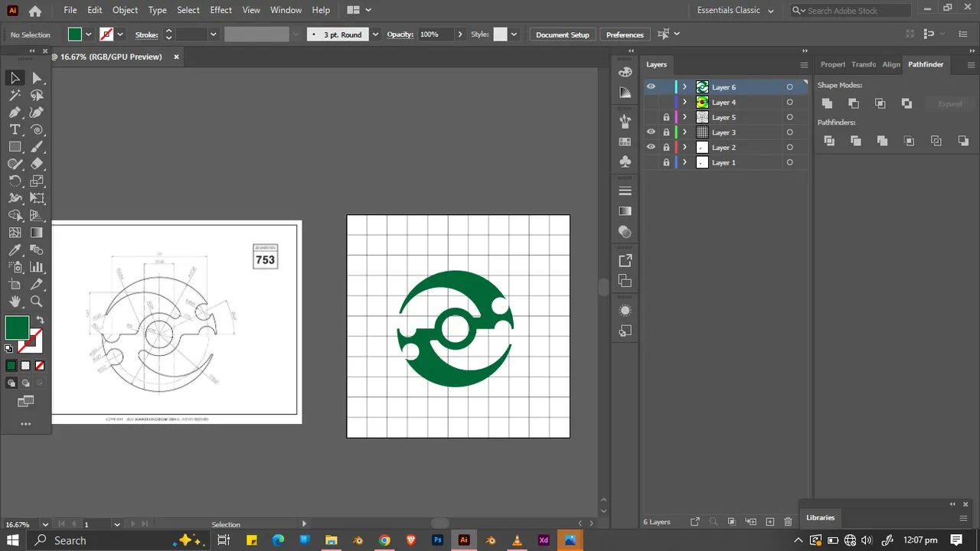The width and height of the screenshot is (980, 551).
Task: Open the Transparency panel icon
Action: point(626,231)
